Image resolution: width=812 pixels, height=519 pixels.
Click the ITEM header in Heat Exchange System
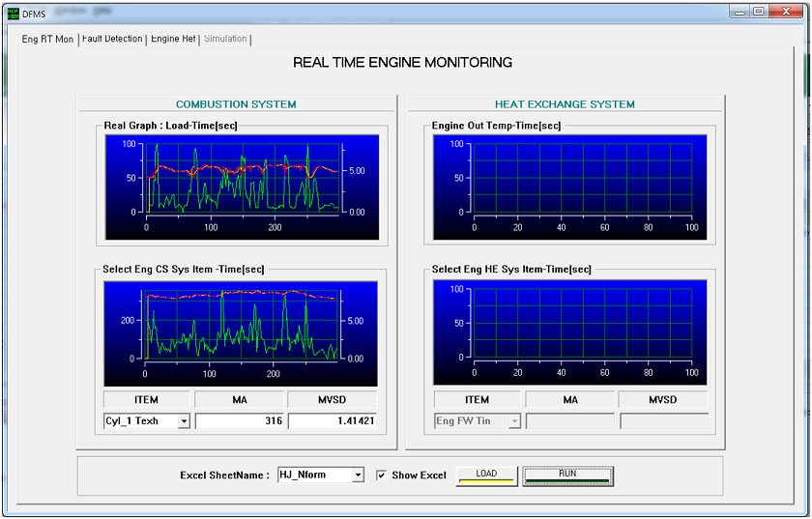point(477,400)
